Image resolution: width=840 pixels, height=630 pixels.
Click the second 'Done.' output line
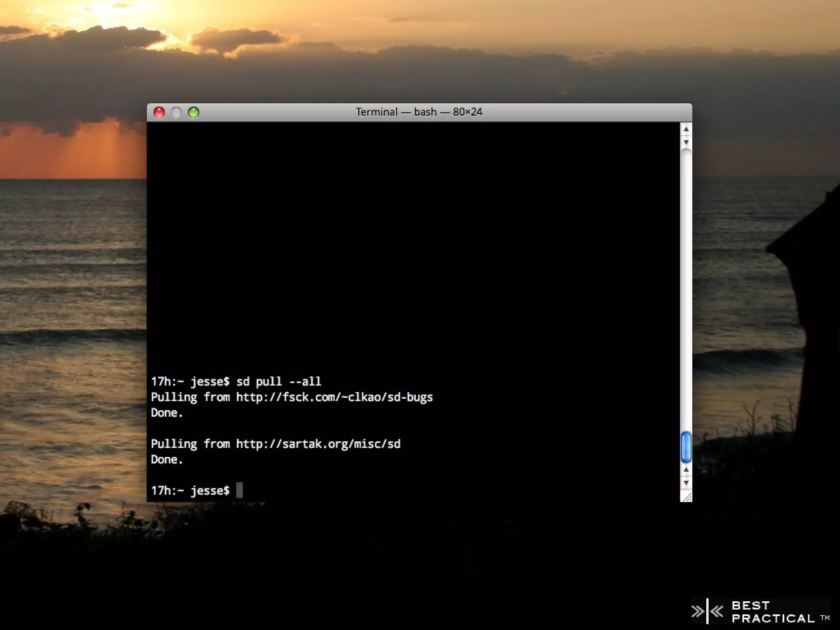point(167,459)
